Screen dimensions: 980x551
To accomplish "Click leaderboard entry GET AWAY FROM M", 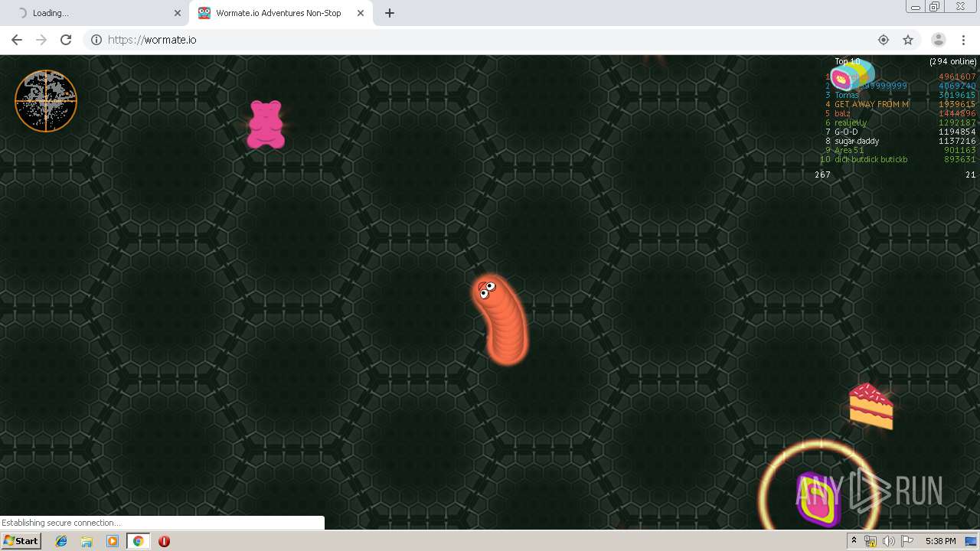I will point(871,105).
